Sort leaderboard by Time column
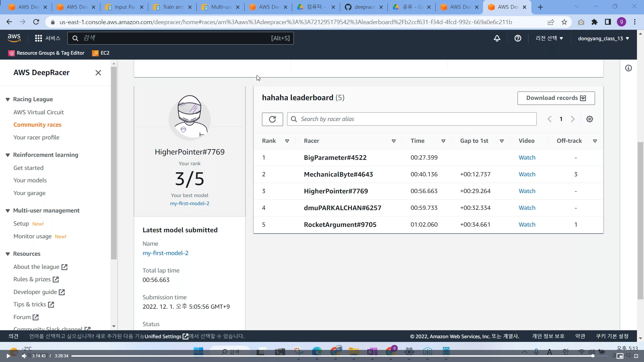This screenshot has width=644, height=362. (x=443, y=141)
